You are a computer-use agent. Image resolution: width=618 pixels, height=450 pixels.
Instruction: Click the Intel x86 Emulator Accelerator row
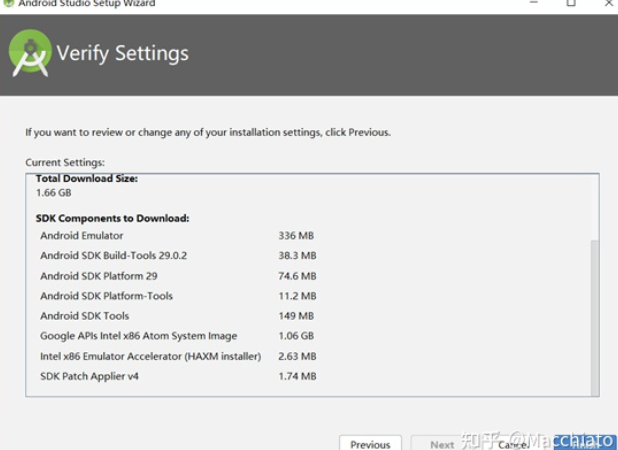click(x=150, y=356)
